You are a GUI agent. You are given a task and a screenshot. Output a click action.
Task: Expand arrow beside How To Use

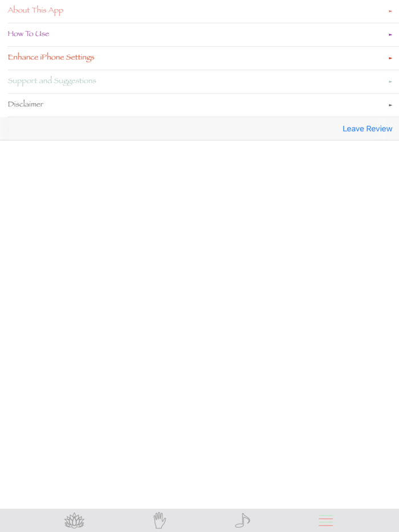click(390, 35)
